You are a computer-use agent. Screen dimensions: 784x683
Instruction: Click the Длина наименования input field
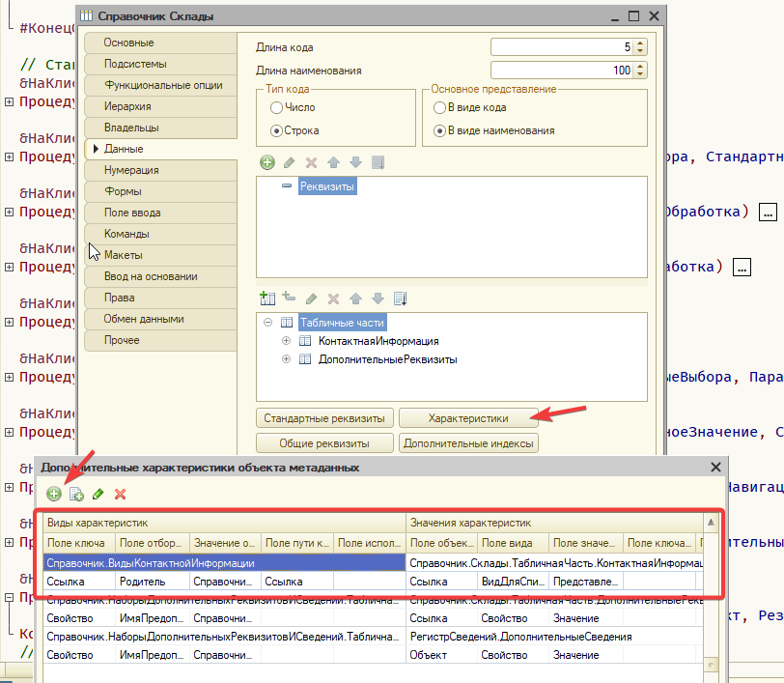coord(562,71)
